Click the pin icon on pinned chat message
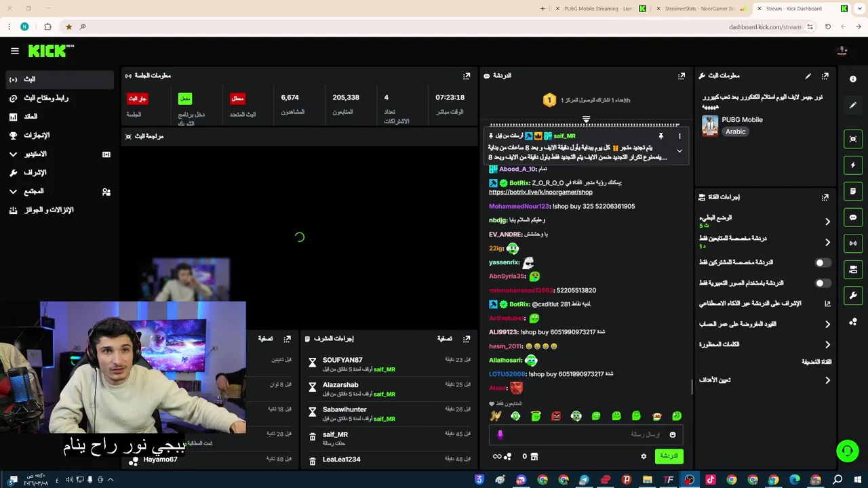Viewport: 868px width, 488px height. coord(660,136)
